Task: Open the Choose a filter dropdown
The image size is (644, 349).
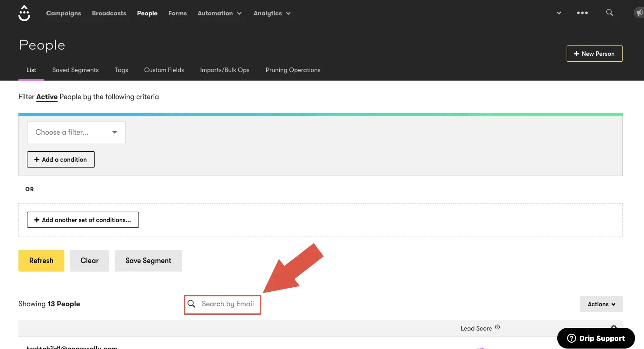Action: click(76, 132)
